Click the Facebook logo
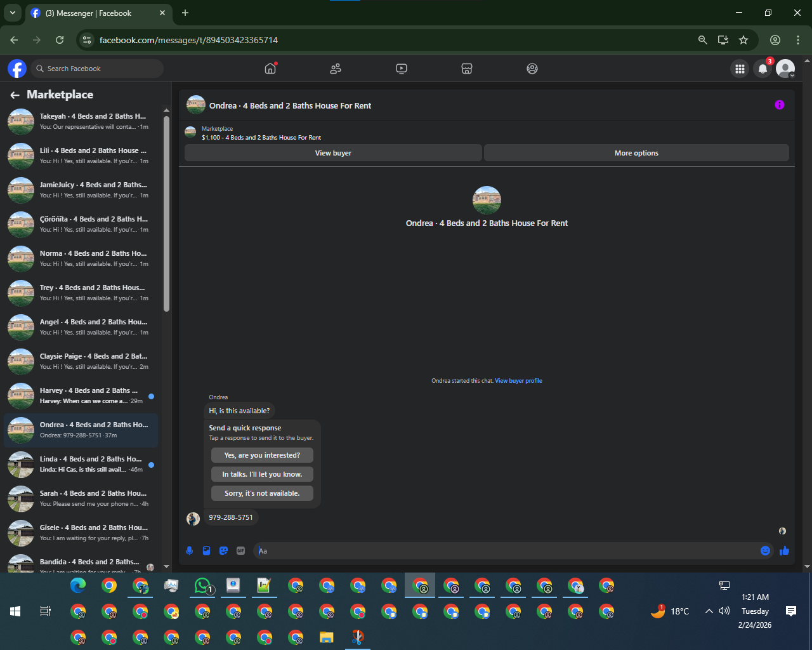This screenshot has width=812, height=650. tap(17, 69)
